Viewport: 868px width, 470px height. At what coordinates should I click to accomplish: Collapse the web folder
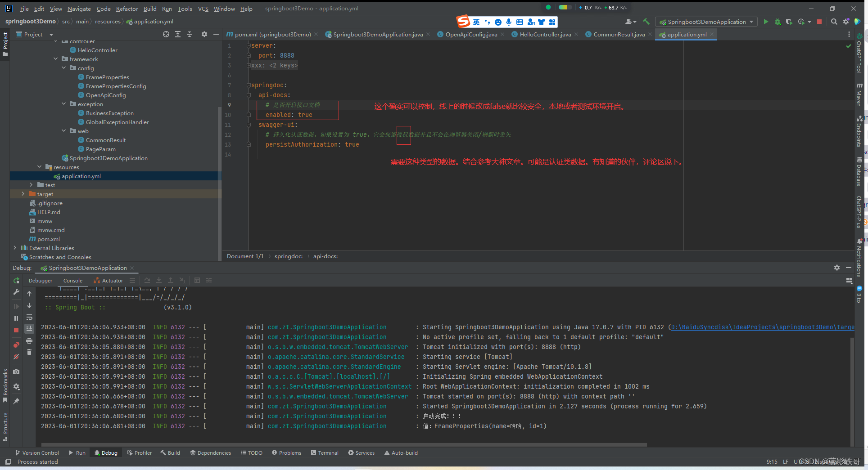click(x=64, y=131)
